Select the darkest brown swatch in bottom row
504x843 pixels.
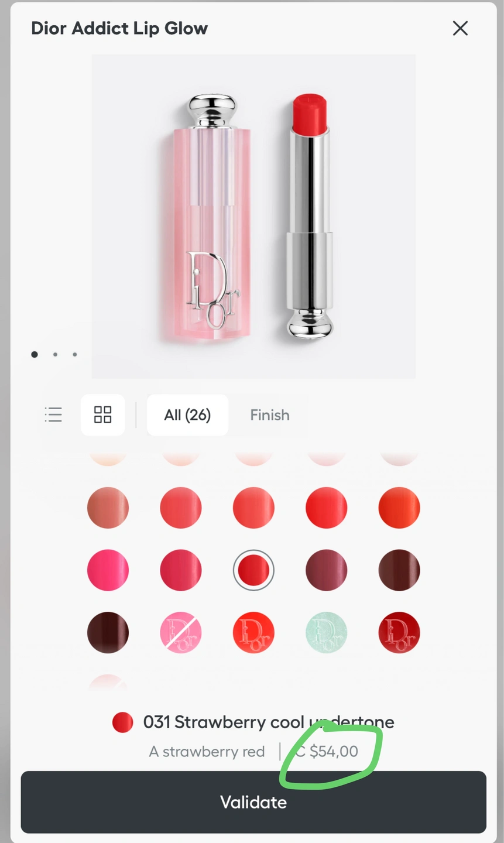point(108,632)
